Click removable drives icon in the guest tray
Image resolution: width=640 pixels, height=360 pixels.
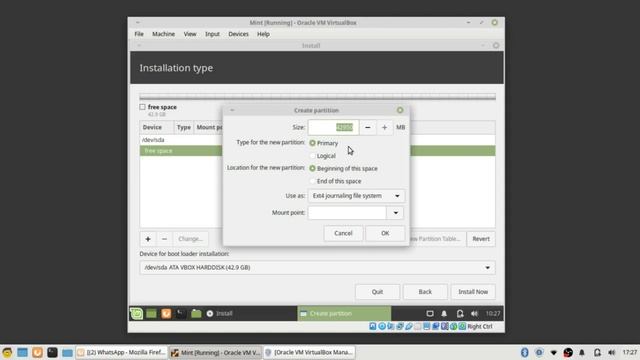(460, 313)
